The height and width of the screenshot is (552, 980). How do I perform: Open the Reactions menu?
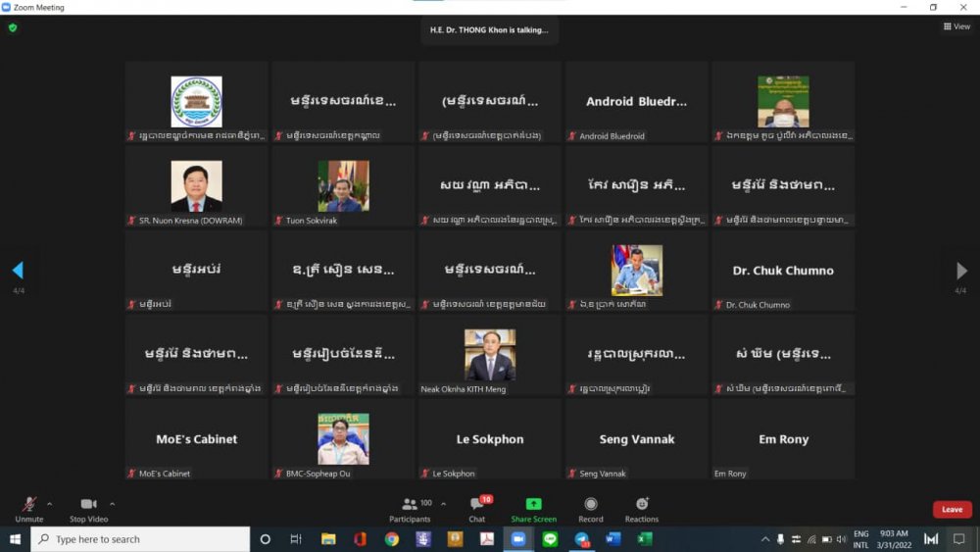[642, 504]
